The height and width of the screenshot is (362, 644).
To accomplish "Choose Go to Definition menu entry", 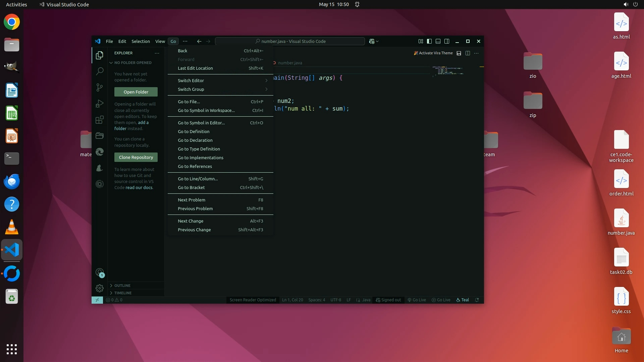I will point(194,131).
